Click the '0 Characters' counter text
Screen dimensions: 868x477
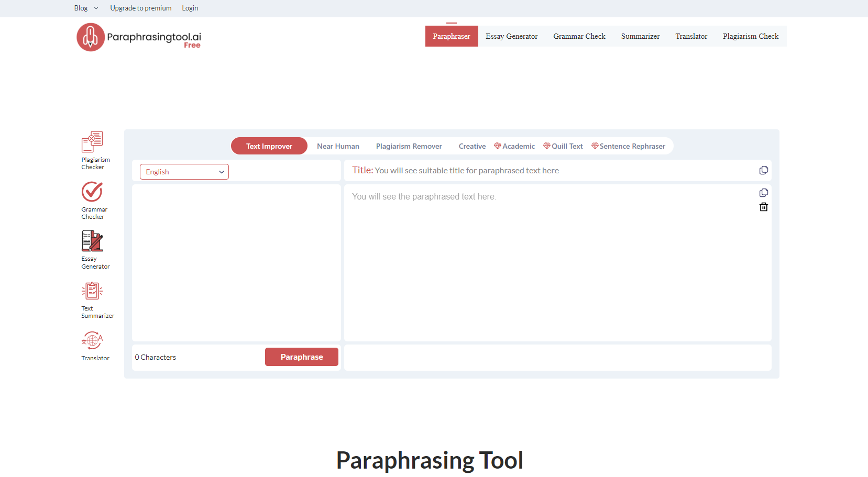[x=156, y=357]
